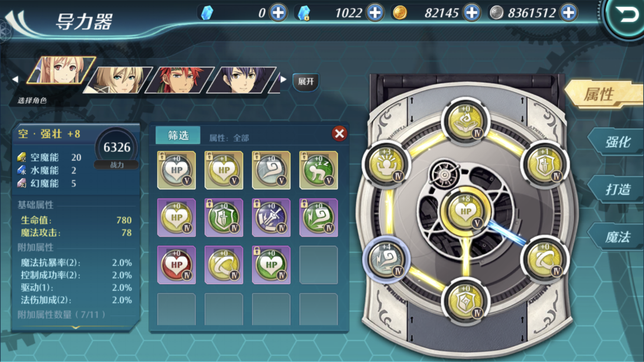644x362 pixels.
Task: Pick the sword slash quartz icon
Action: tap(271, 218)
